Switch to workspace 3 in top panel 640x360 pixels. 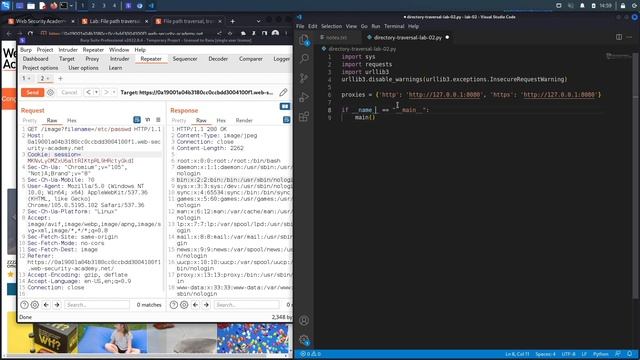coord(104,6)
